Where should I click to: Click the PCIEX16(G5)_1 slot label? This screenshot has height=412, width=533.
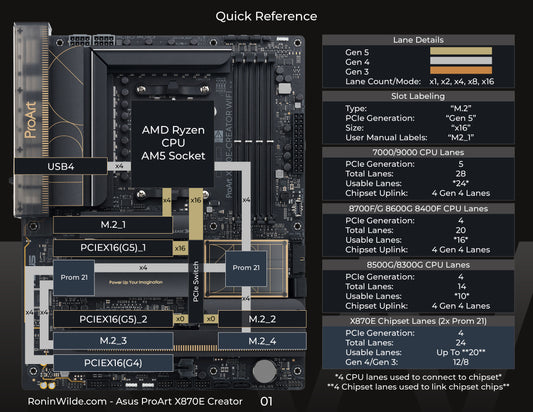tap(113, 248)
